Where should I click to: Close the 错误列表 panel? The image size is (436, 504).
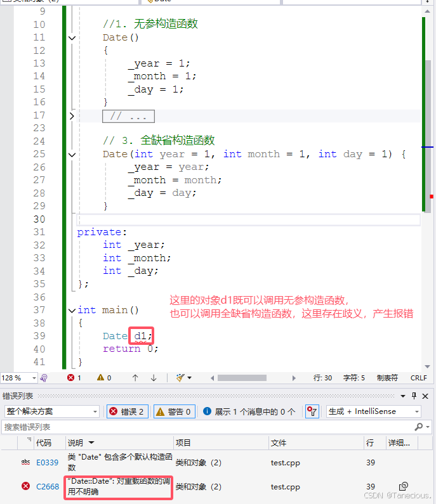click(x=425, y=396)
